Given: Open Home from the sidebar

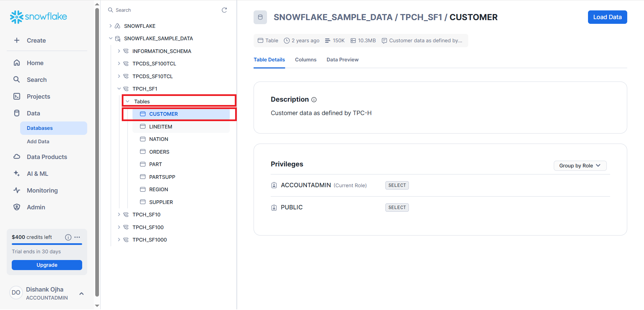Looking at the screenshot, I should coord(35,63).
